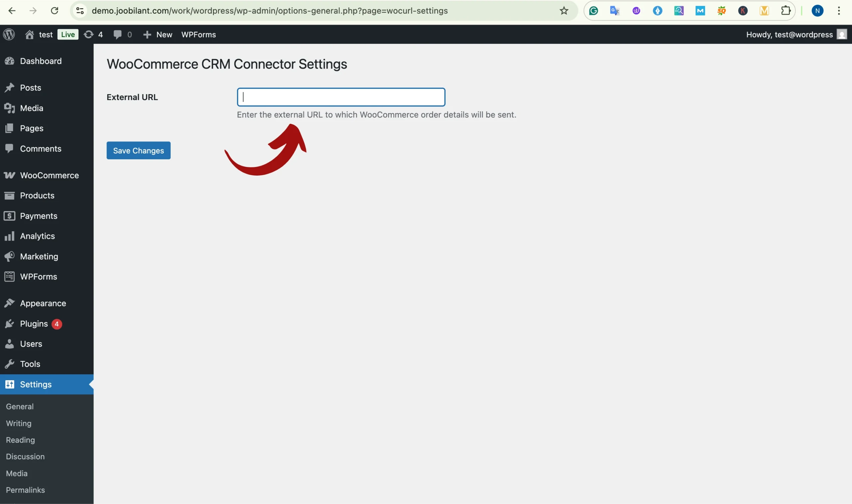This screenshot has width=852, height=504.
Task: Click the Save Changes button
Action: pyautogui.click(x=138, y=150)
